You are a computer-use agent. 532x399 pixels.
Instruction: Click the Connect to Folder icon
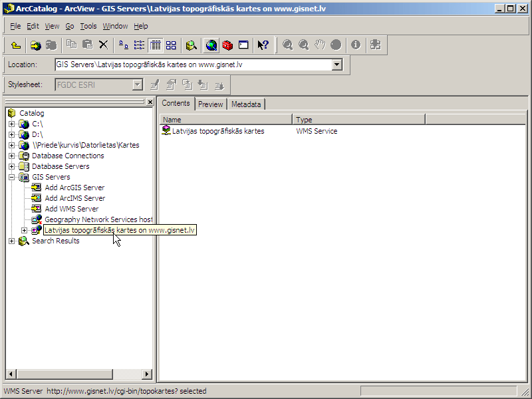coord(35,45)
